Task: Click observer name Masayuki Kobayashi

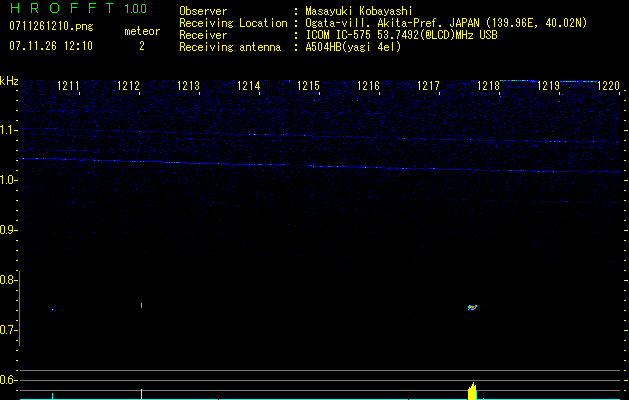Action: [359, 11]
